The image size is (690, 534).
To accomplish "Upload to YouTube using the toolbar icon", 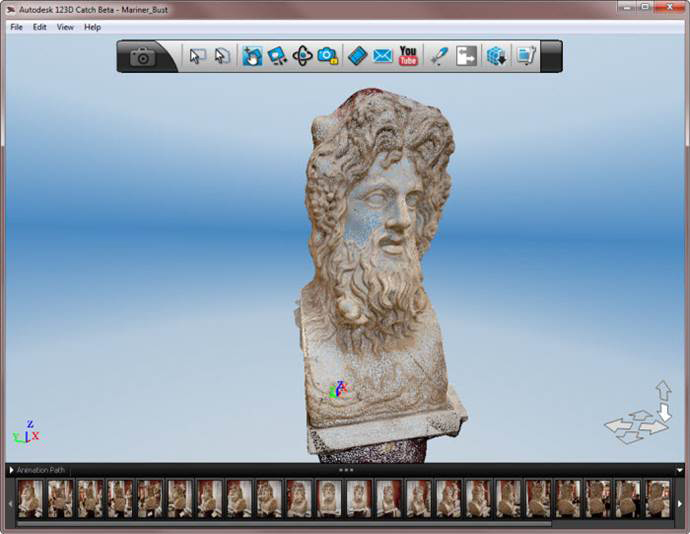I will tap(408, 57).
